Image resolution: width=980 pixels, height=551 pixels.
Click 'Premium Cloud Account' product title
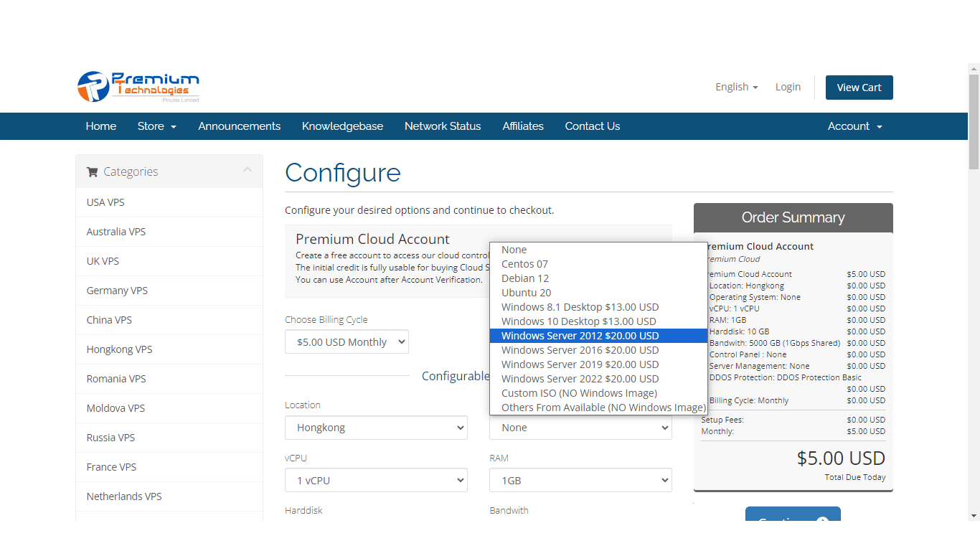point(373,239)
